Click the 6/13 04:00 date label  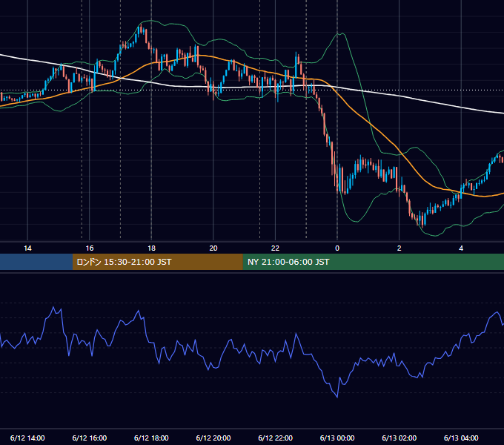pyautogui.click(x=461, y=438)
